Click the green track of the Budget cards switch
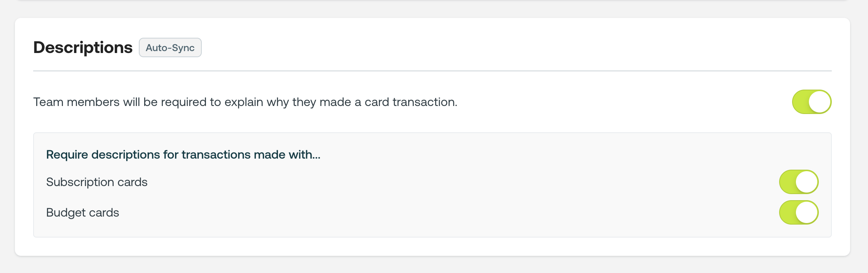 coord(787,212)
